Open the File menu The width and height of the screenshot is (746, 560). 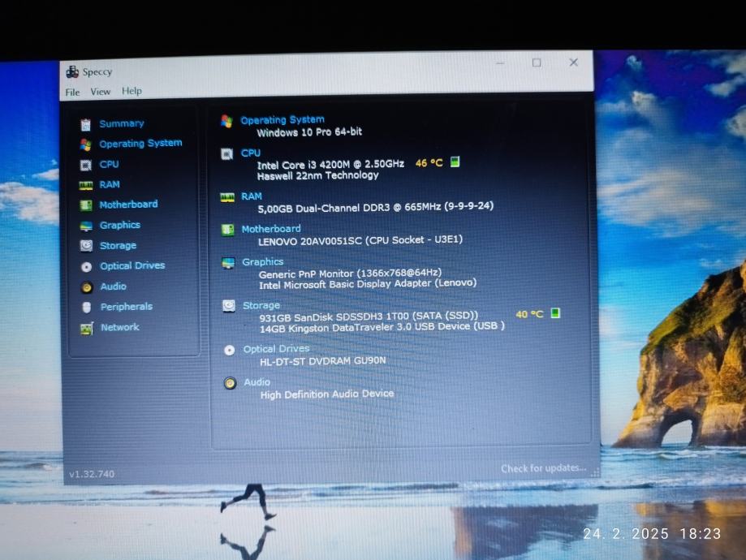(x=72, y=92)
